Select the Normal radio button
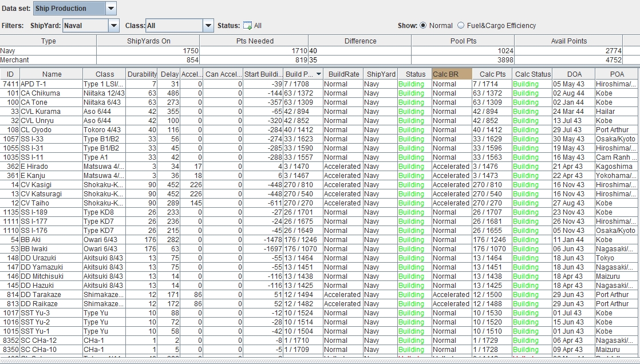The image size is (640, 364). (x=424, y=26)
